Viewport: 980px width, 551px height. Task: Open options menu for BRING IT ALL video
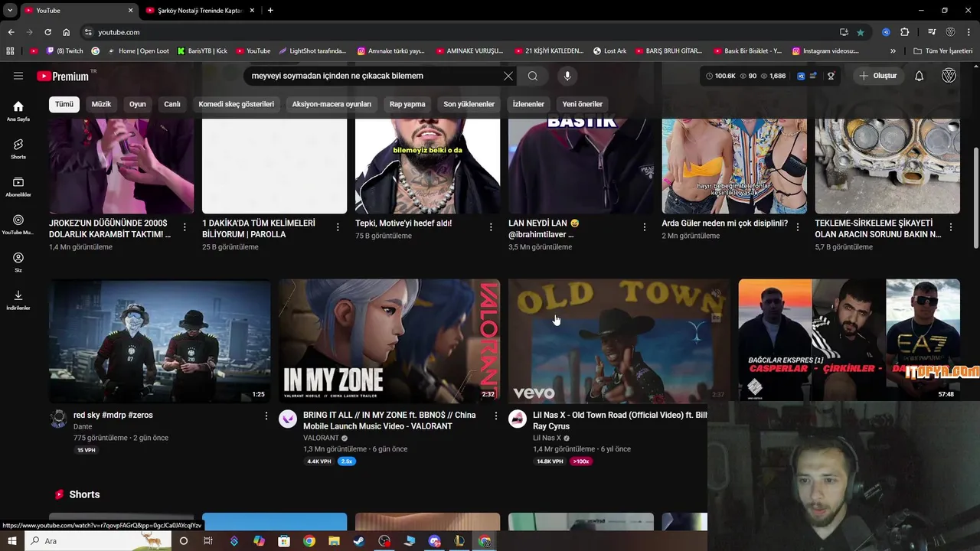pos(496,416)
